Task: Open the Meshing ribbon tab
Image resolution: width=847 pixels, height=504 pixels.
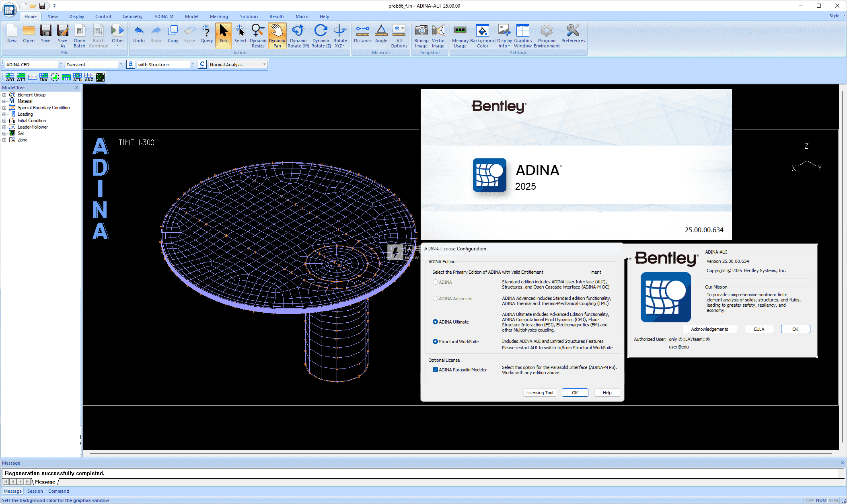Action: [219, 16]
